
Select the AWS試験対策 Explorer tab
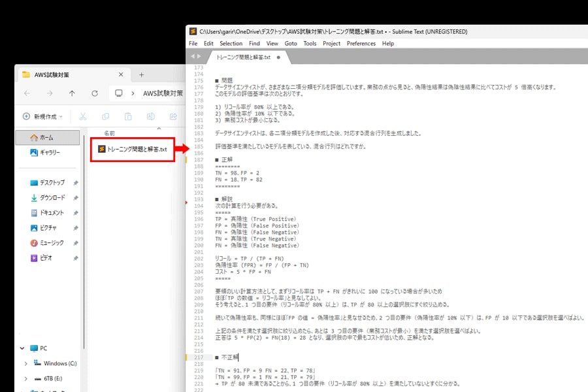pyautogui.click(x=70, y=74)
